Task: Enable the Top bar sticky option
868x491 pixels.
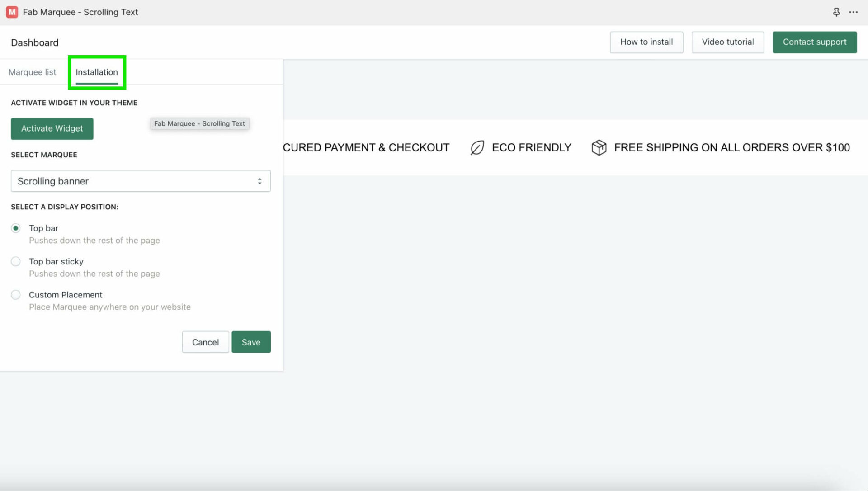Action: point(16,261)
